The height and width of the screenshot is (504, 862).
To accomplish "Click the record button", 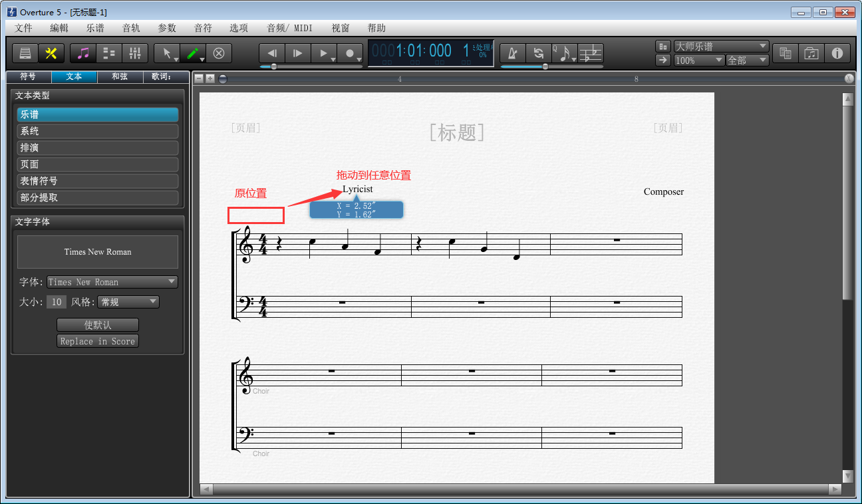I will [x=350, y=53].
